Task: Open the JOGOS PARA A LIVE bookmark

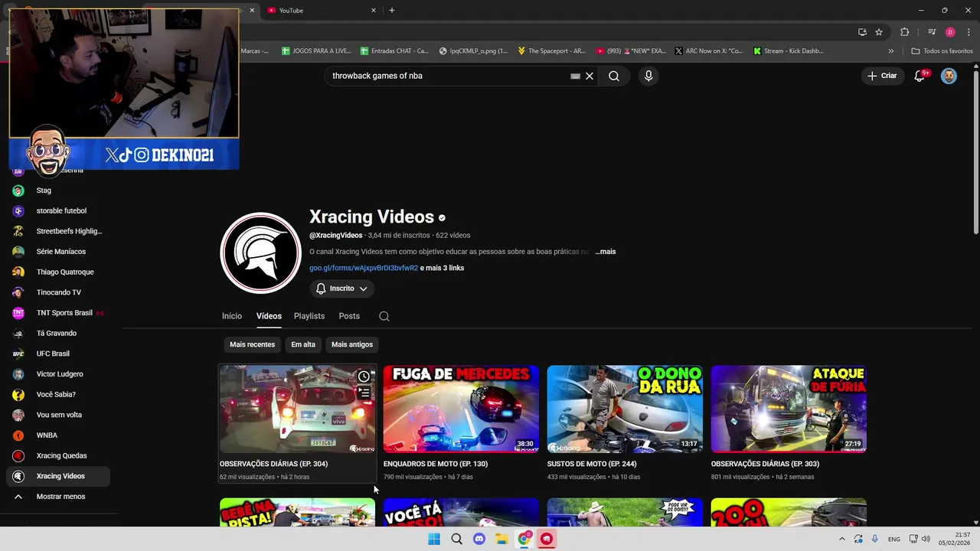Action: pos(316,51)
